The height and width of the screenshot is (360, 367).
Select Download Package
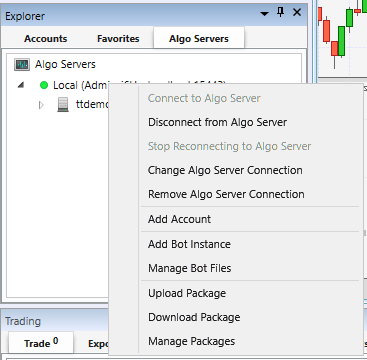(194, 317)
